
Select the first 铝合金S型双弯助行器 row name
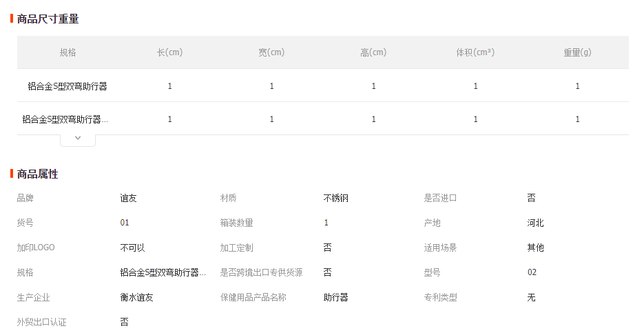point(67,86)
